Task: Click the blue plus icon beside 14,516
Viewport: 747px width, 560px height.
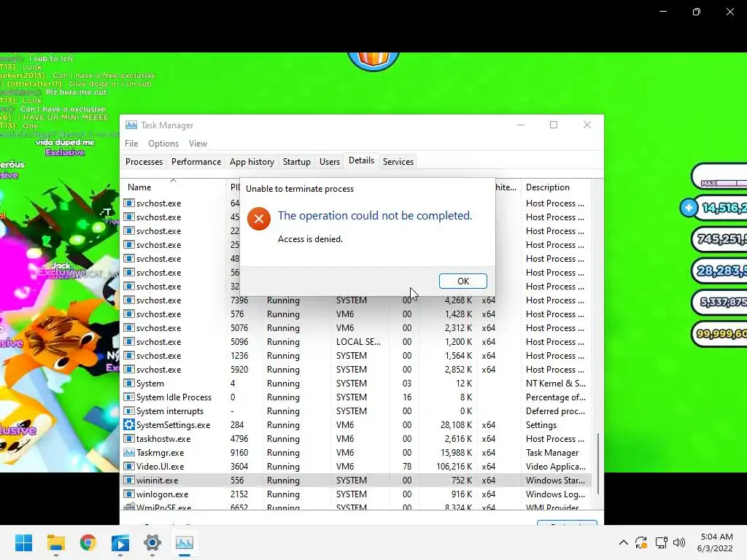Action: click(x=689, y=208)
